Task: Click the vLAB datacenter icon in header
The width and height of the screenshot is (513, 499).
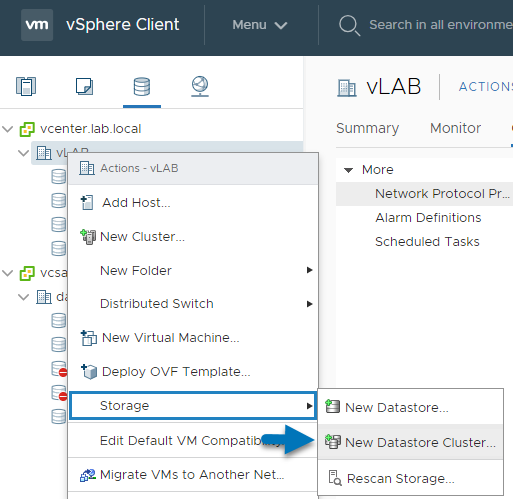Action: pos(347,88)
